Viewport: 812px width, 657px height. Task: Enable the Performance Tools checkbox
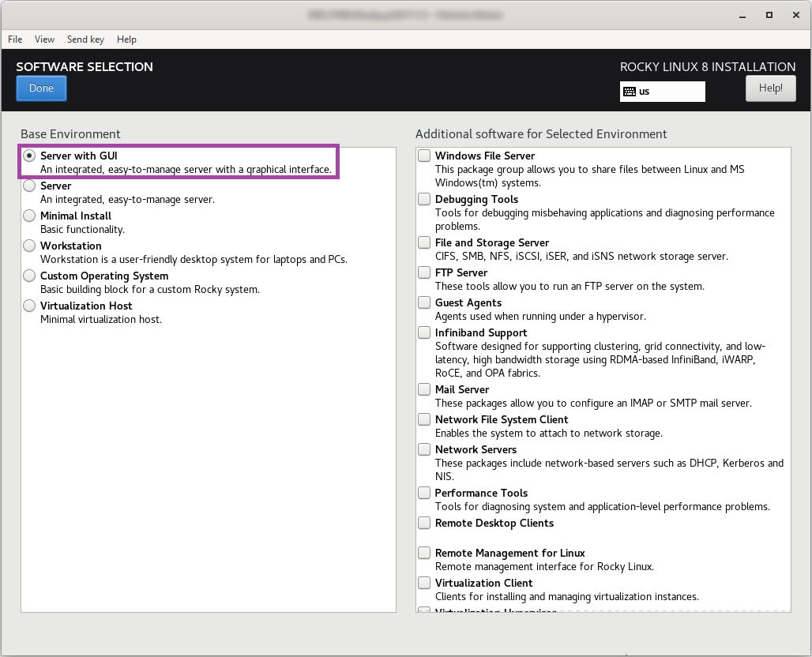424,493
